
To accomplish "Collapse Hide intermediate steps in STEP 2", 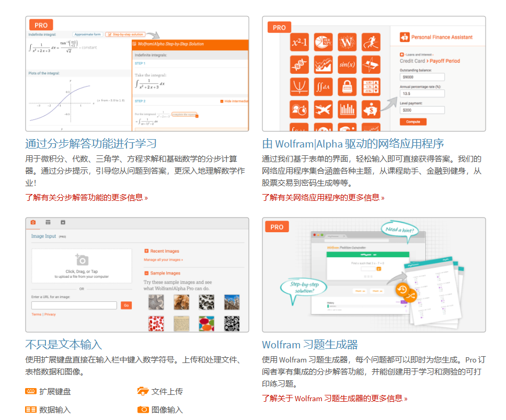I will tap(234, 101).
